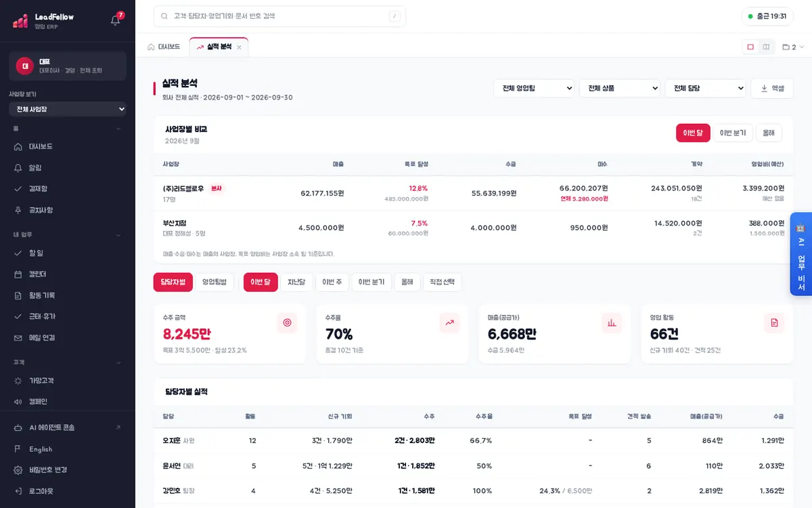Screen dimensions: 812x508
Task: Click the 알림 bell icon in sidebar
Action: click(18, 167)
